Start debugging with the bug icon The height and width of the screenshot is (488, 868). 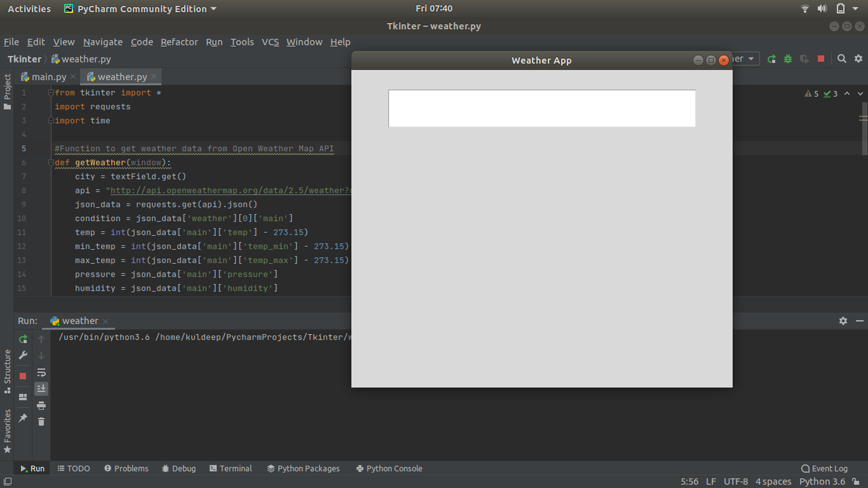[x=787, y=59]
